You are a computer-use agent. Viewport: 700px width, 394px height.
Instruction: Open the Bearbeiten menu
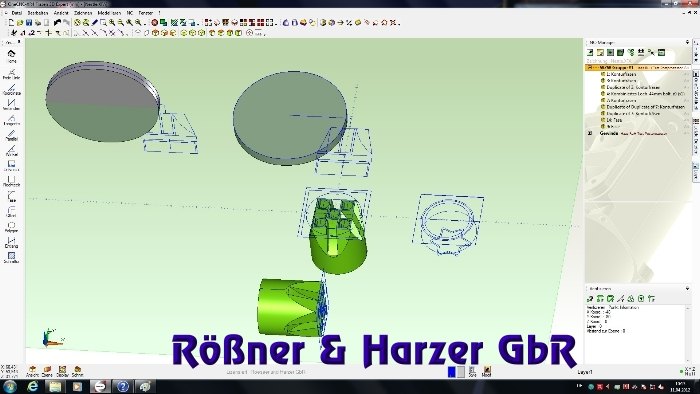pos(38,13)
